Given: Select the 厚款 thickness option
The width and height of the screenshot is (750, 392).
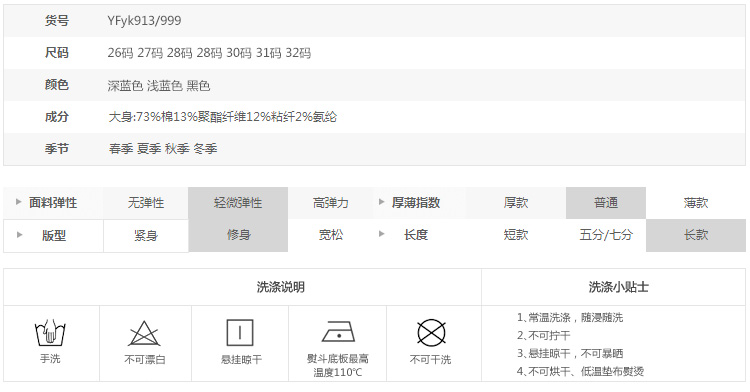Looking at the screenshot, I should point(516,203).
